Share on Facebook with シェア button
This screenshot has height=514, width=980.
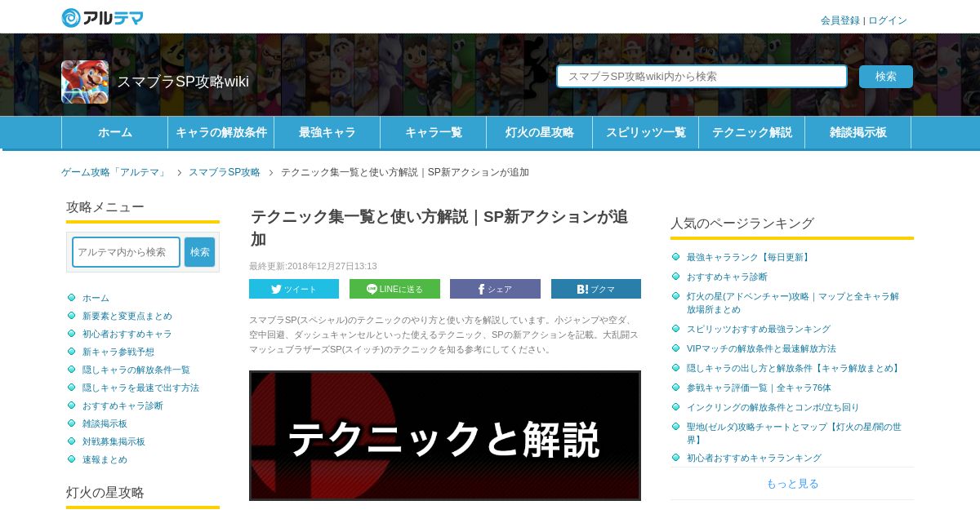[495, 289]
